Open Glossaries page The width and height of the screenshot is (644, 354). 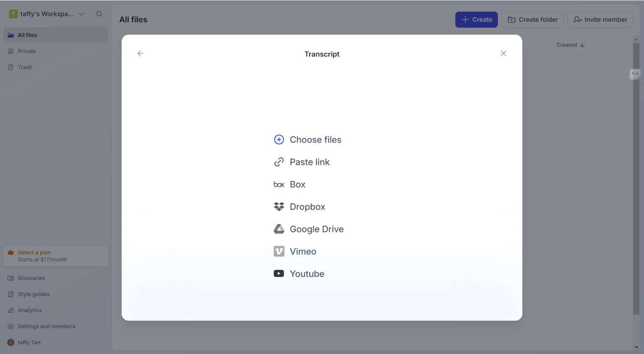click(56, 278)
